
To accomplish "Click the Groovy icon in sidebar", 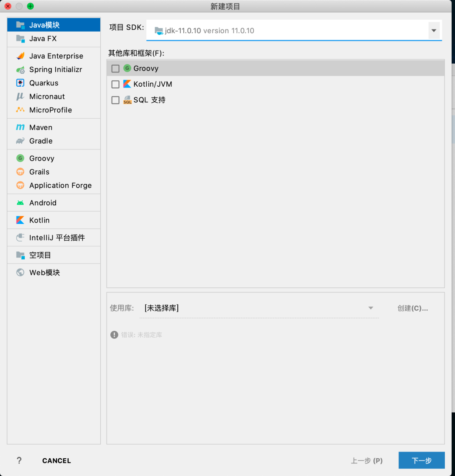I will click(20, 158).
